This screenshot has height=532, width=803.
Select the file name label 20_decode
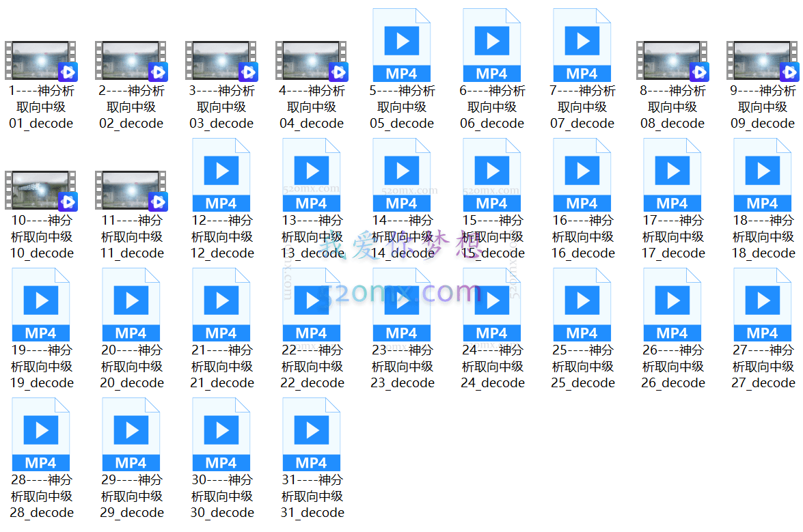(131, 367)
